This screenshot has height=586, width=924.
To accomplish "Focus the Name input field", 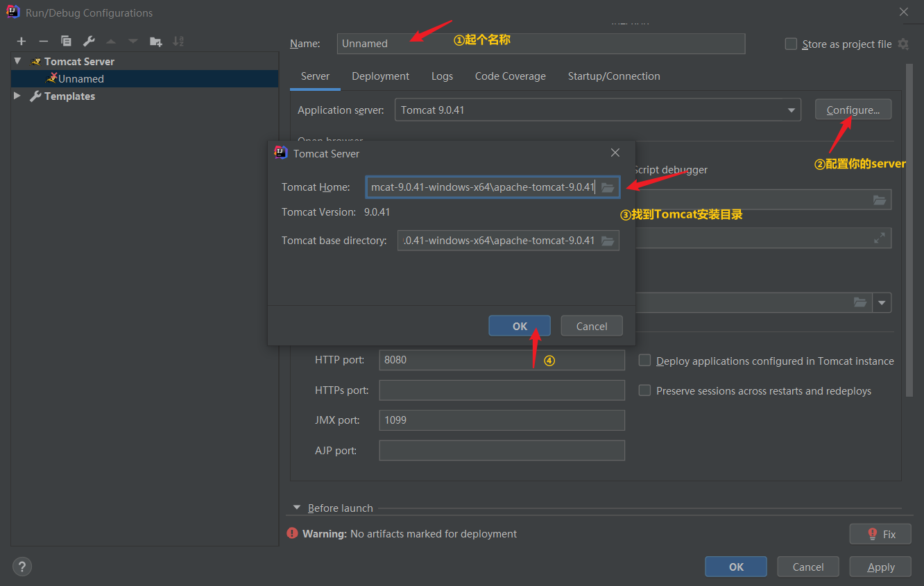I will [541, 44].
